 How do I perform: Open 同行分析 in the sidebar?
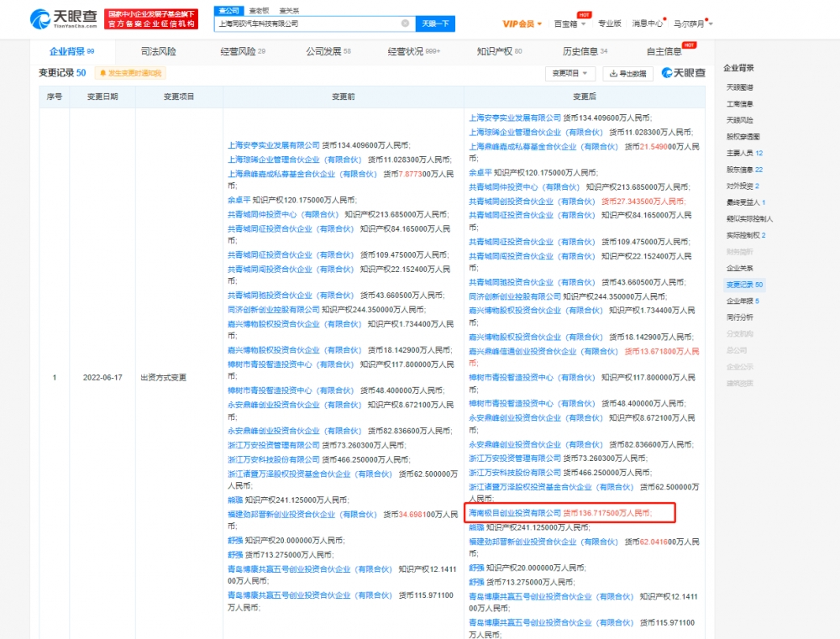(739, 317)
